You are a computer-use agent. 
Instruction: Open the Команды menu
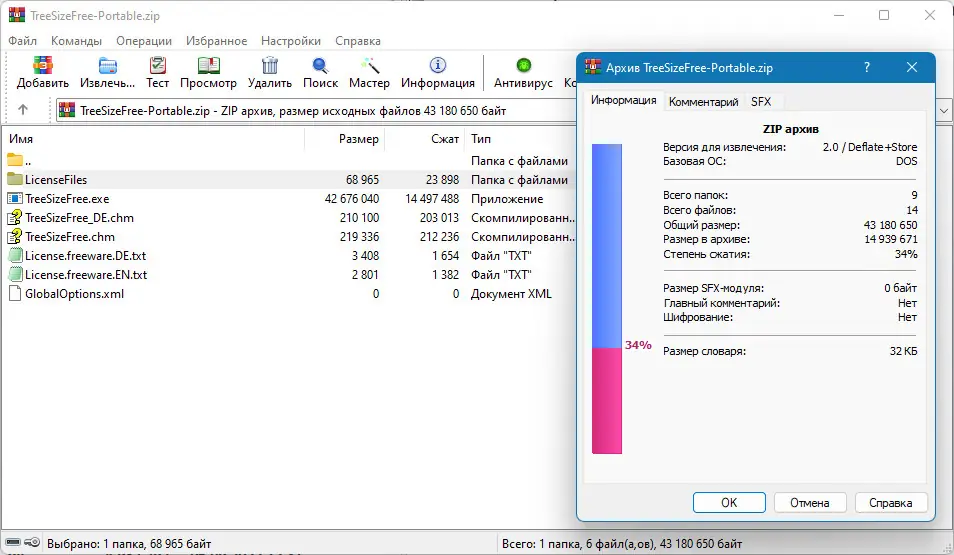click(76, 41)
